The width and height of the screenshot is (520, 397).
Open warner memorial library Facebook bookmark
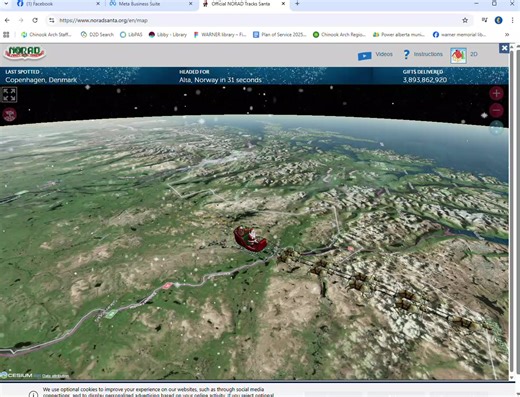pos(459,35)
